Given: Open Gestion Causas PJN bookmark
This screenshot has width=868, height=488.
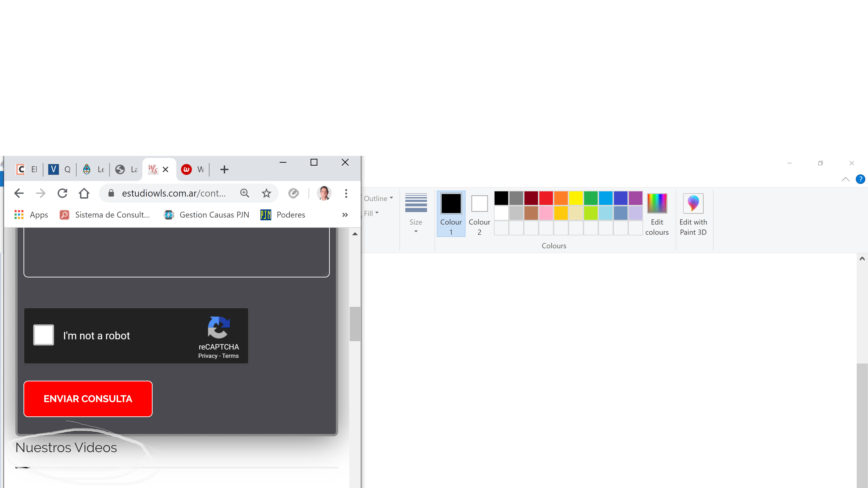Looking at the screenshot, I should point(206,215).
